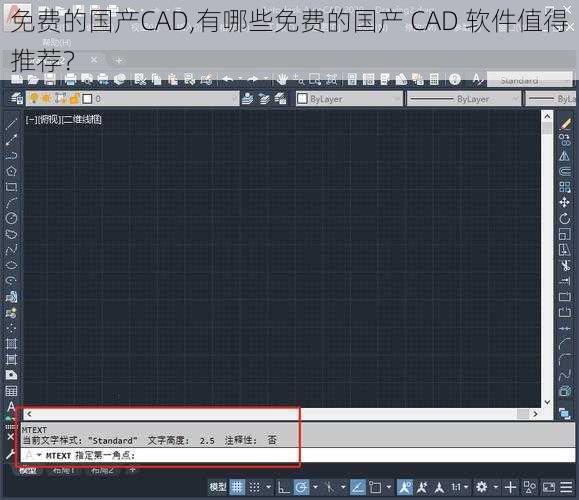Click the Insert Block tool
579x500 pixels.
pos(11,297)
